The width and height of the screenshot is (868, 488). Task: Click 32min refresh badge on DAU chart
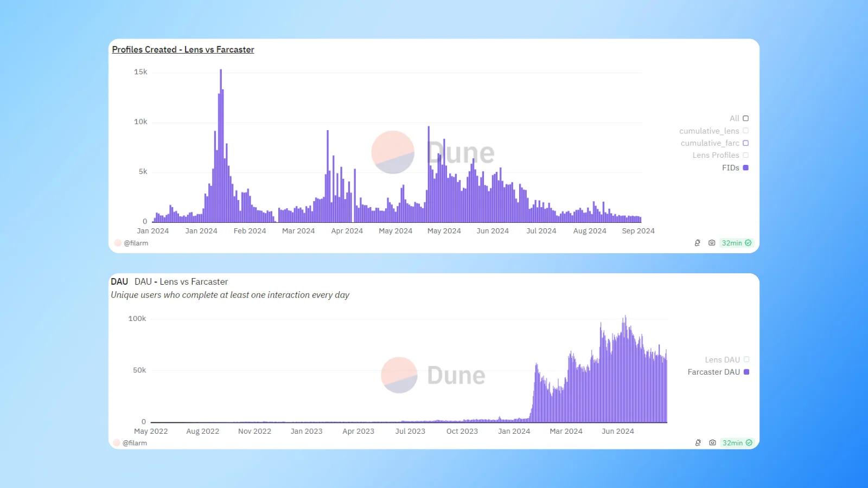(x=737, y=443)
